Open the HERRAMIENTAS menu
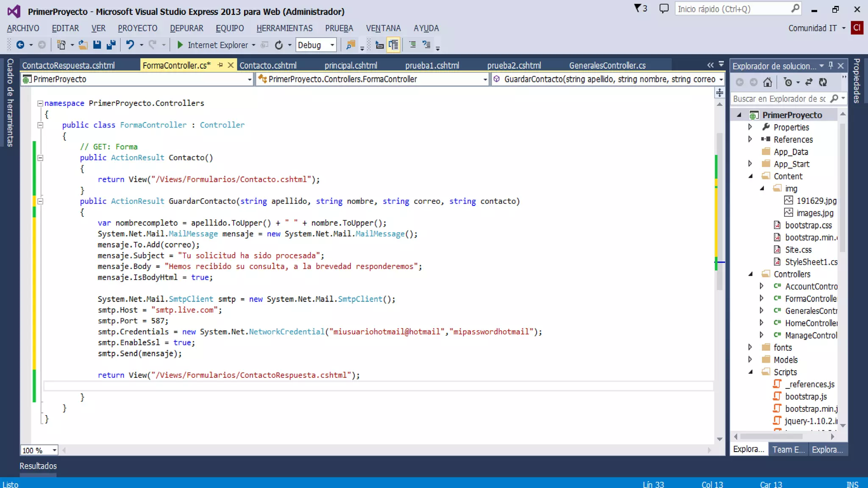The width and height of the screenshot is (868, 488). pyautogui.click(x=284, y=28)
